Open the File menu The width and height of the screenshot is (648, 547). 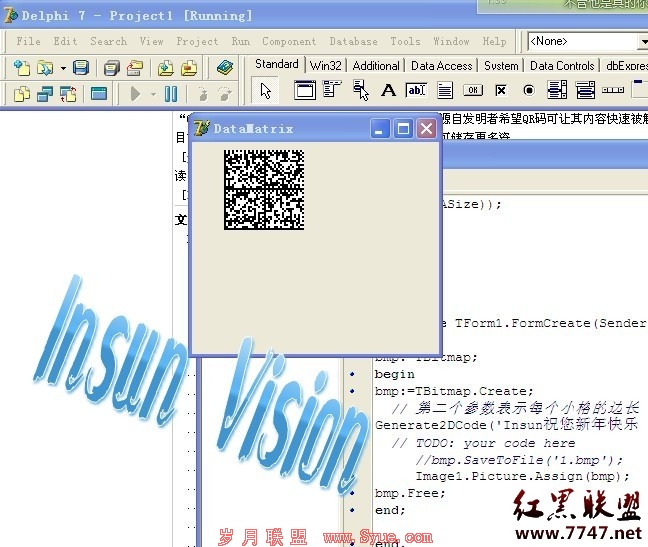[x=29, y=41]
